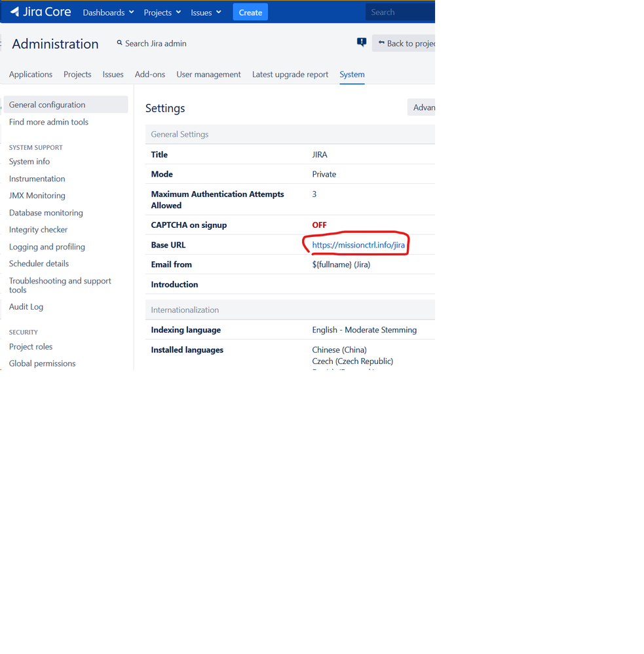Open the https://missionctrl.info/jira base URL link
Screen dimensions: 644x654
(x=358, y=245)
